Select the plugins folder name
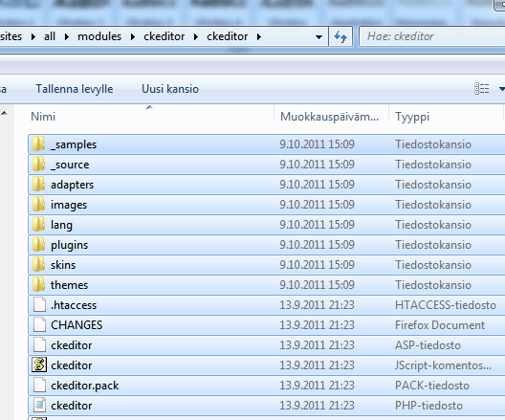 coord(69,245)
